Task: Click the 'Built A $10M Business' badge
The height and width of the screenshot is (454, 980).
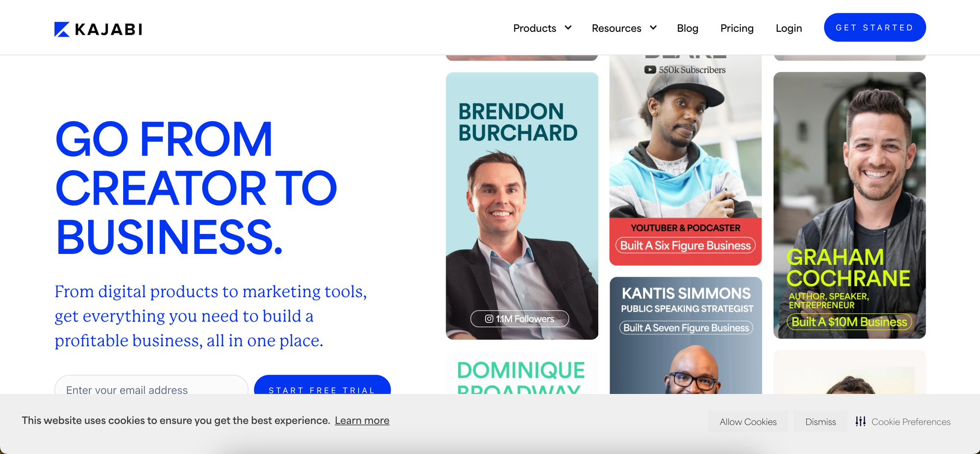Action: (849, 322)
